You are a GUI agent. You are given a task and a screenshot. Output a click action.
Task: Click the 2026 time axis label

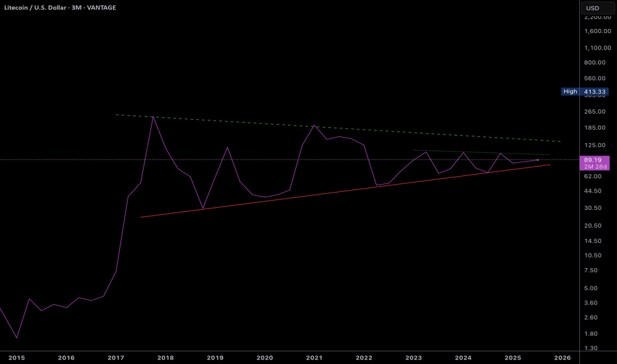click(x=562, y=357)
